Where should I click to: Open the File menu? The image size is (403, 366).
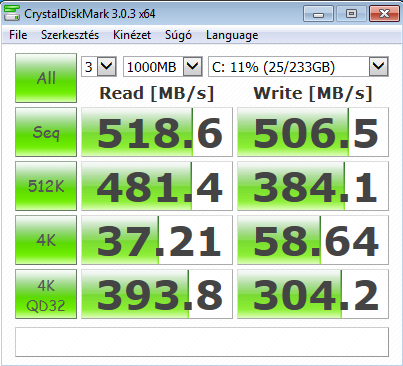click(x=18, y=35)
